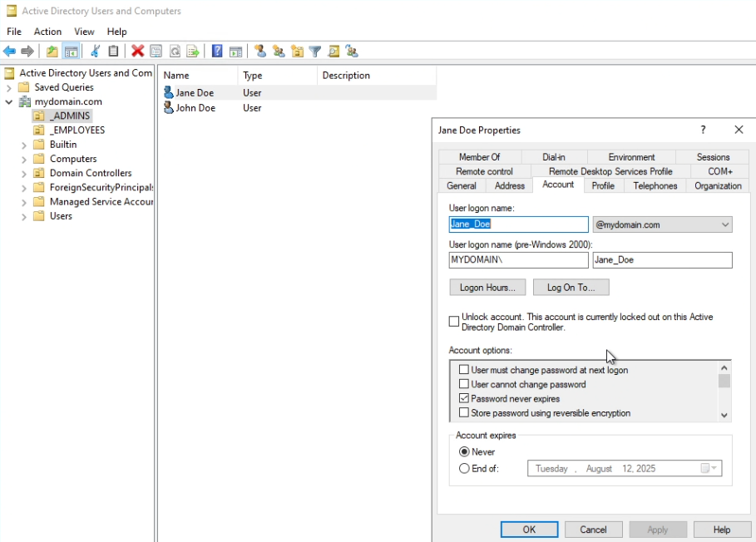Click the Forward arrow in toolbar
This screenshot has height=542, width=756.
[x=27, y=51]
